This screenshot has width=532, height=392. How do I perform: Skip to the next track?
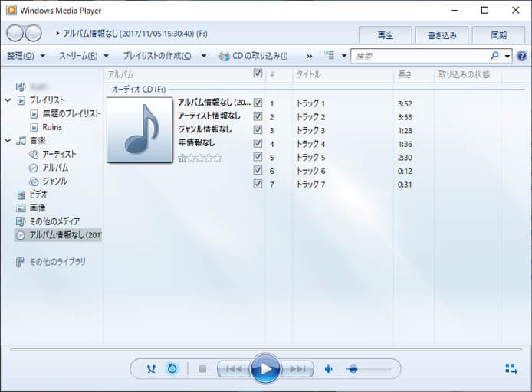pos(297,368)
